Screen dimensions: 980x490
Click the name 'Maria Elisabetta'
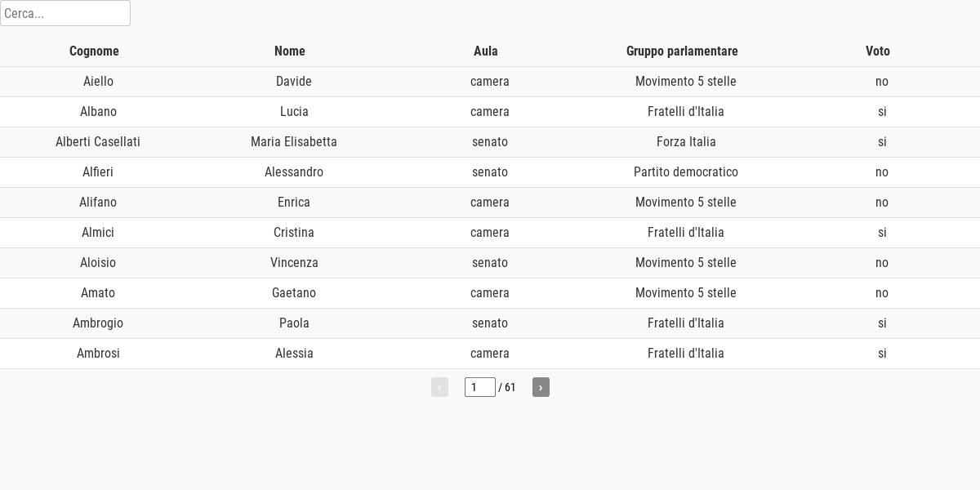click(294, 142)
